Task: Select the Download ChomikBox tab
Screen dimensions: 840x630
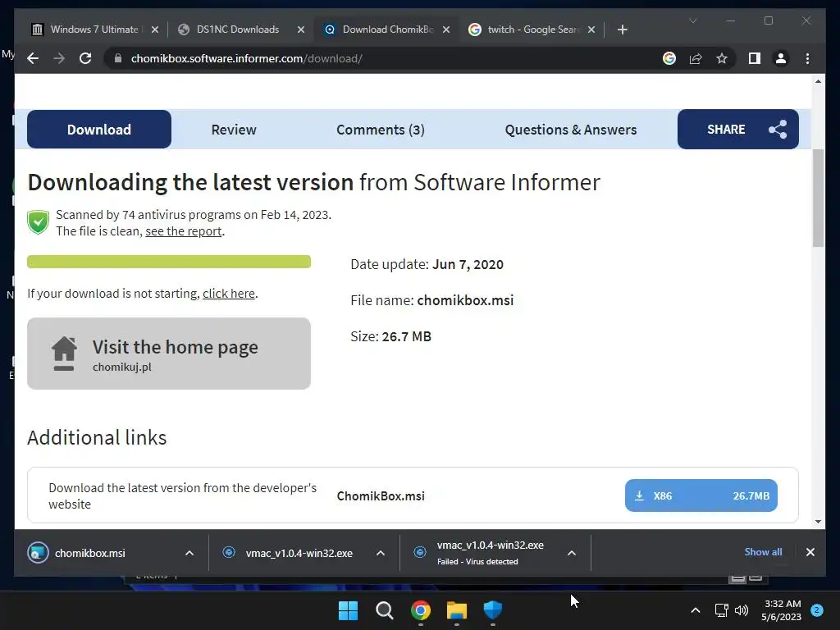Action: [x=387, y=30]
